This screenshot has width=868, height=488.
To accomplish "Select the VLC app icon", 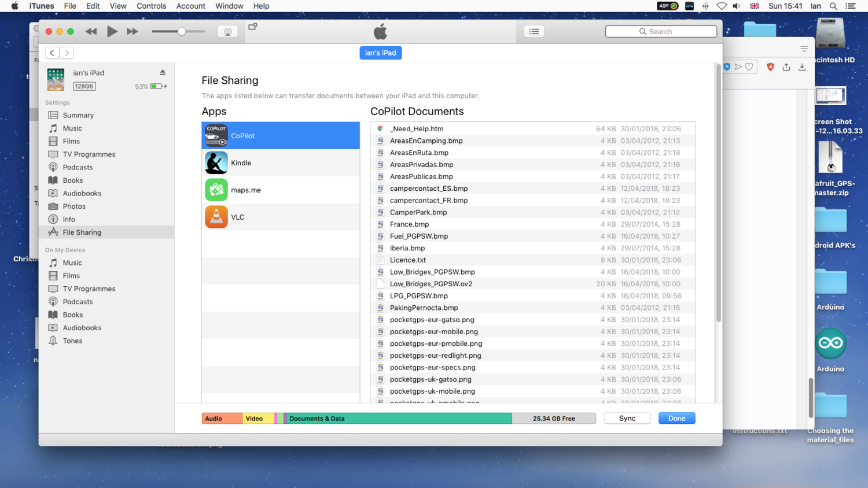I will (x=216, y=217).
